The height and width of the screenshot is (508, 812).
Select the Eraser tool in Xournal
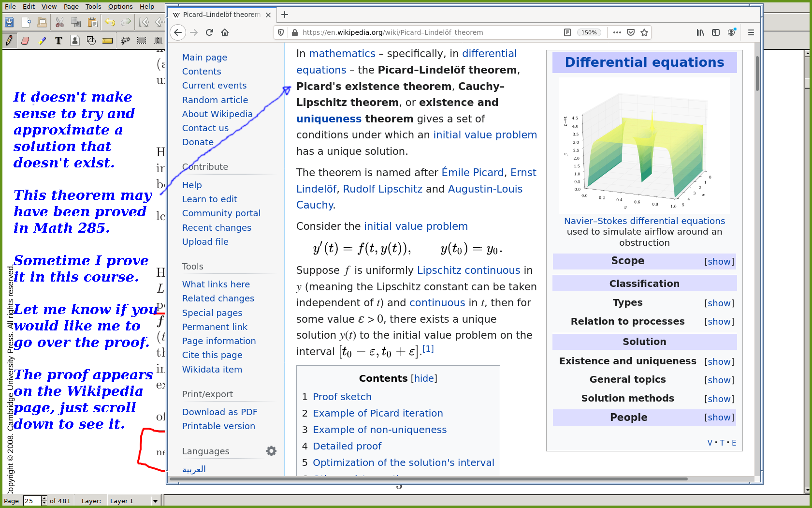25,41
